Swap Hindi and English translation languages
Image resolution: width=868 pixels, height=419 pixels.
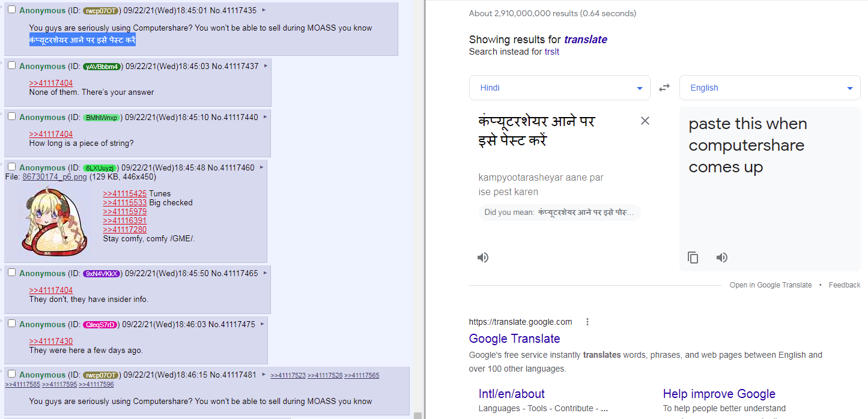point(664,88)
